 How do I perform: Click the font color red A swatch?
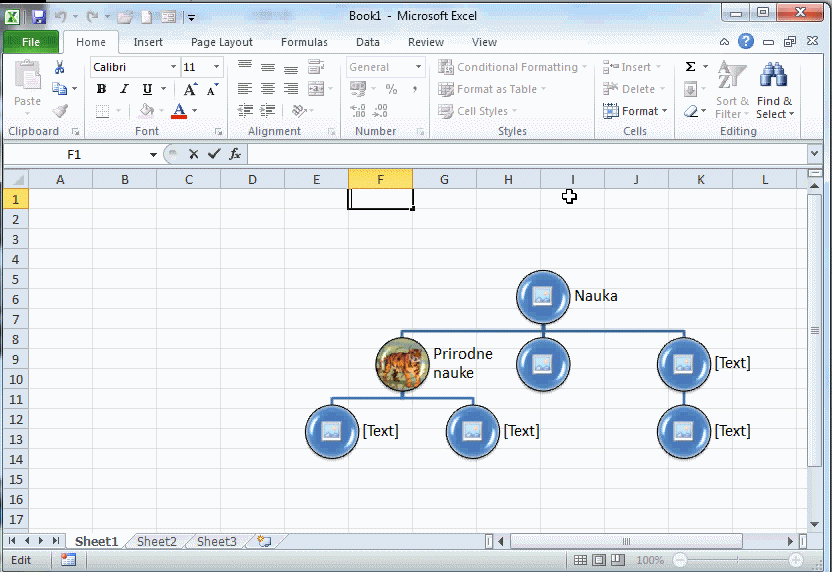point(179,111)
